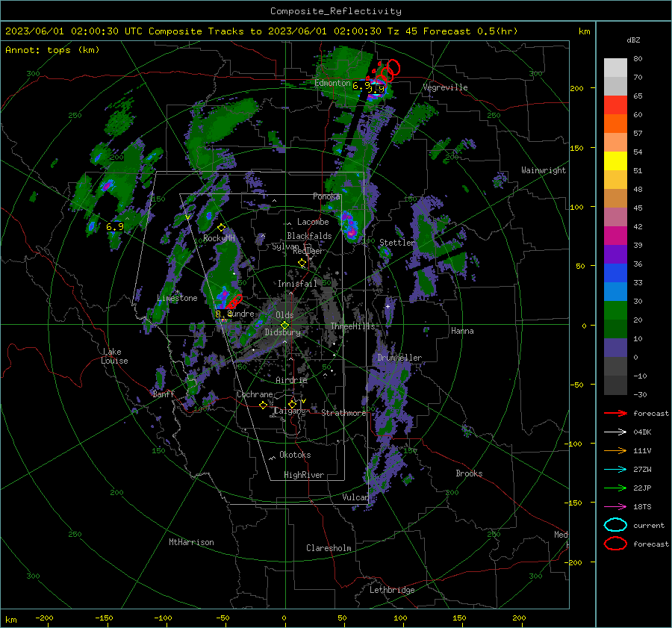This screenshot has height=628, width=672.
Task: Click the MtHarrison label
Action: pyautogui.click(x=191, y=542)
